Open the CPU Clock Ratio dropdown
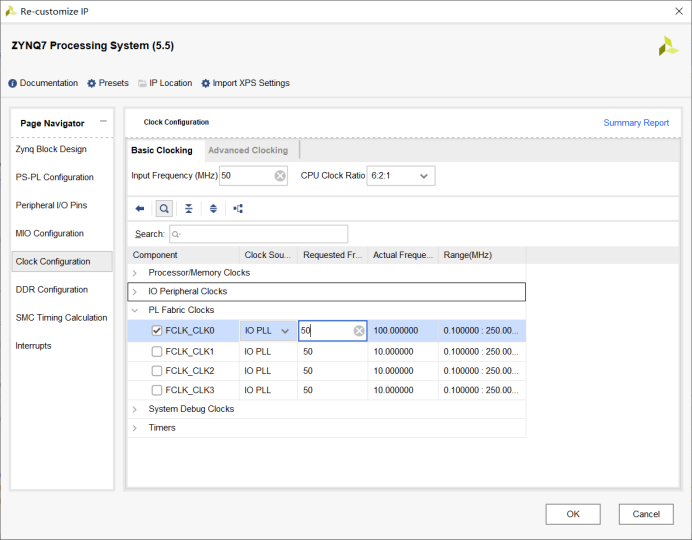This screenshot has height=540, width=692. pos(401,176)
